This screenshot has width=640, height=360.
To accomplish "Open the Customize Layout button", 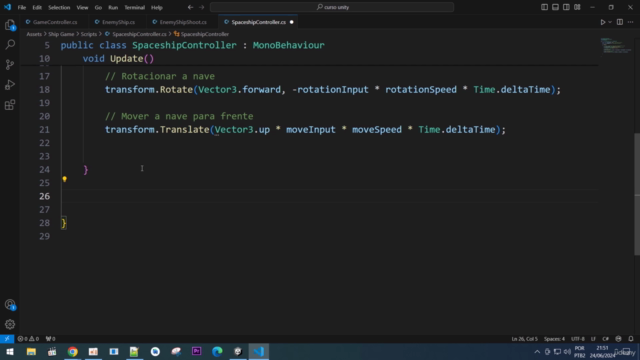I will pos(577,7).
